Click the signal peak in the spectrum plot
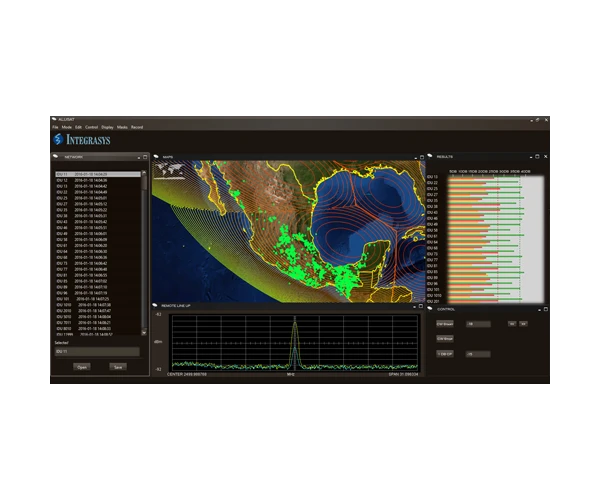This screenshot has height=500, width=600. click(295, 323)
